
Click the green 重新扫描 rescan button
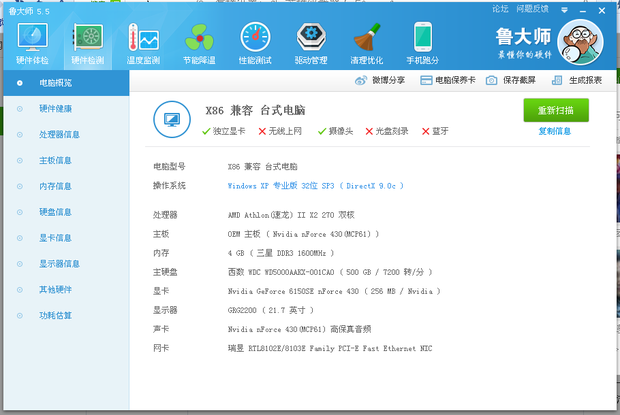point(556,110)
